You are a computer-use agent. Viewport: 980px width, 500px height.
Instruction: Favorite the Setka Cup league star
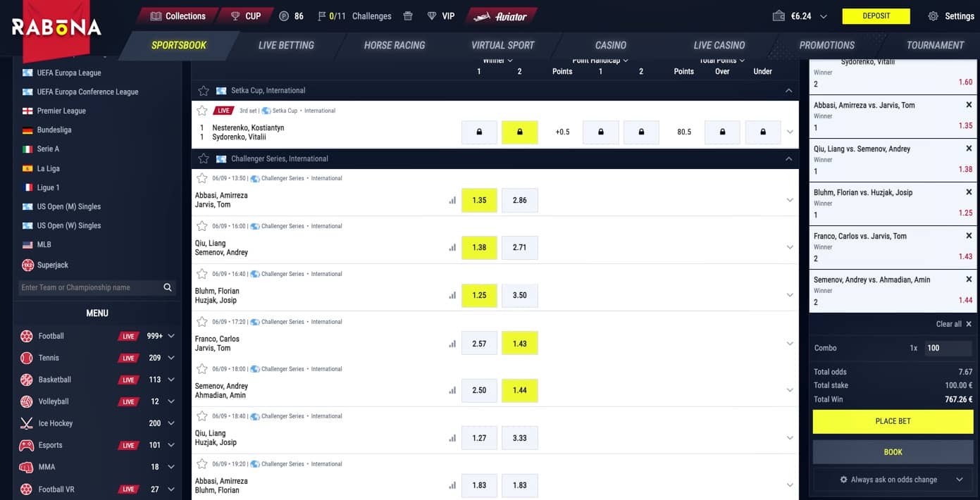[x=204, y=91]
